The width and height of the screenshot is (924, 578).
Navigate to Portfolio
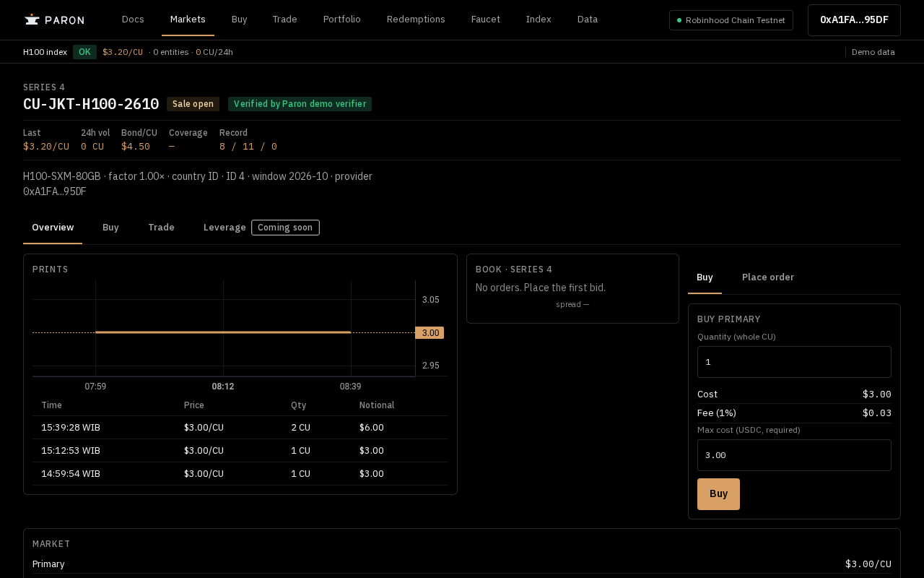point(342,20)
